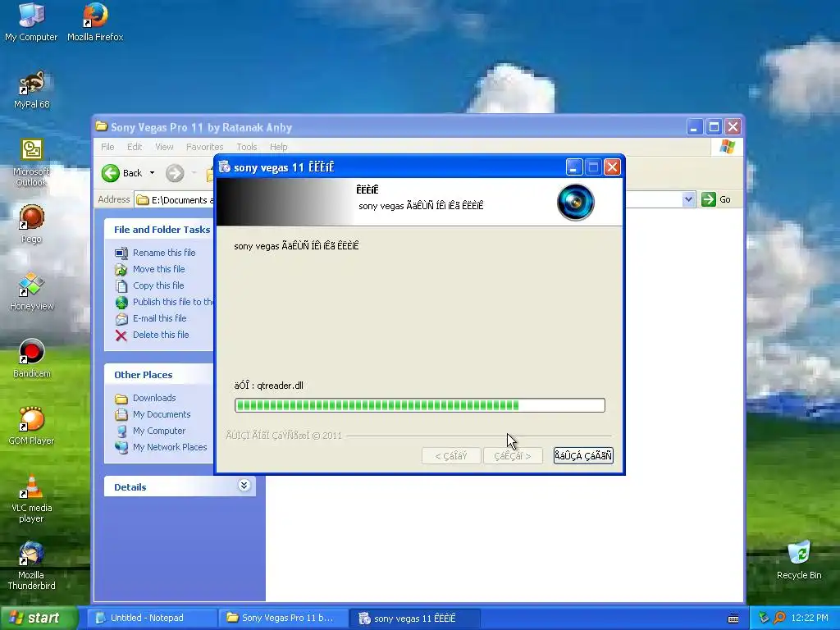
Task: Click the taskbar clock showing 12:22 PM
Action: pos(810,619)
